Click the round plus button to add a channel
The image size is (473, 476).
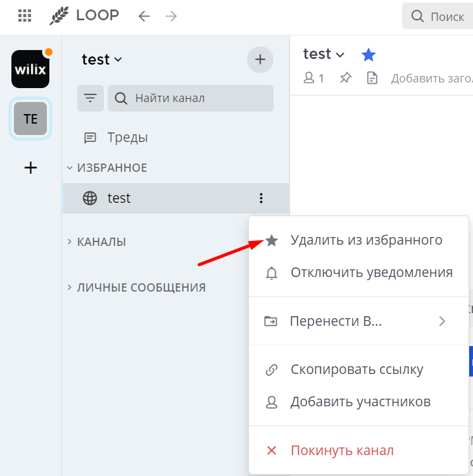click(x=260, y=60)
